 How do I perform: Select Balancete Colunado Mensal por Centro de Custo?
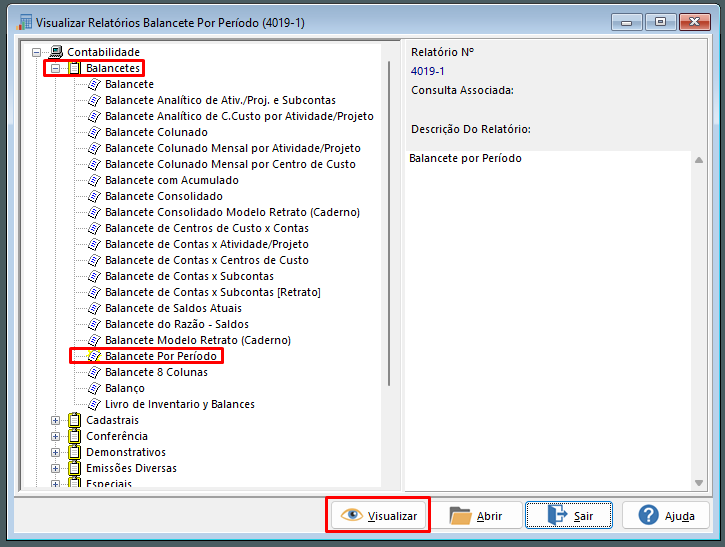click(x=230, y=164)
